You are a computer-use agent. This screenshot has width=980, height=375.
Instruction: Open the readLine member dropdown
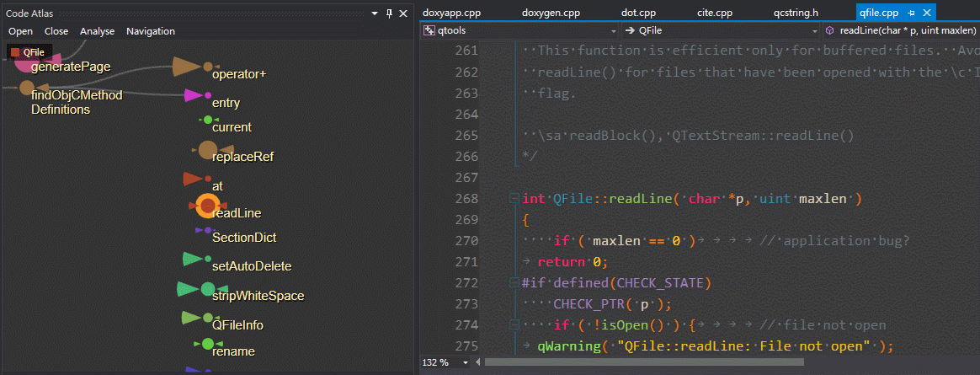(901, 30)
